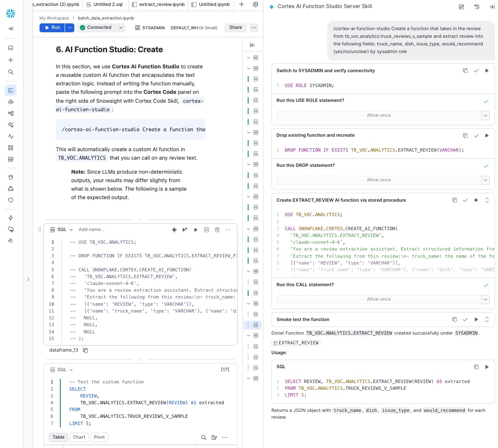Open SQL cell more options ellipsis
Screen dimensions: 498x448
(x=228, y=230)
